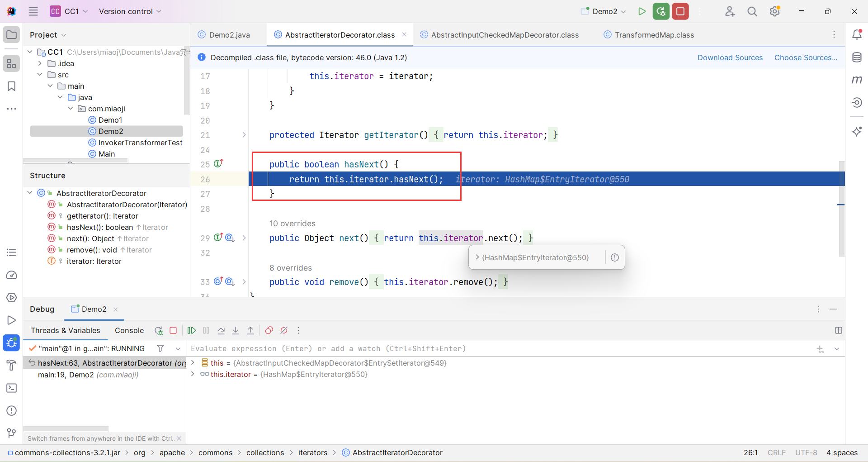Switch to the Console tab
This screenshot has height=462, width=868.
coord(129,330)
